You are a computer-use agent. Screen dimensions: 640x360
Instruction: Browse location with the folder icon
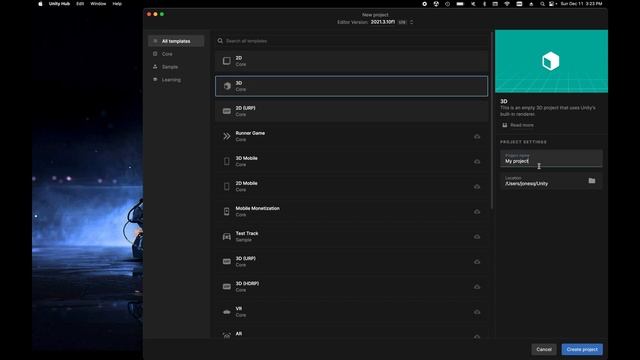[591, 180]
